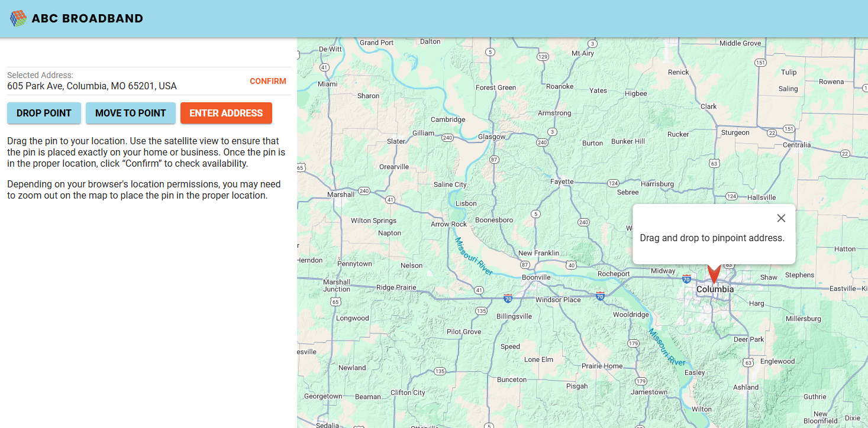Click the ABC BROADBAND header title
868x428 pixels.
88,18
